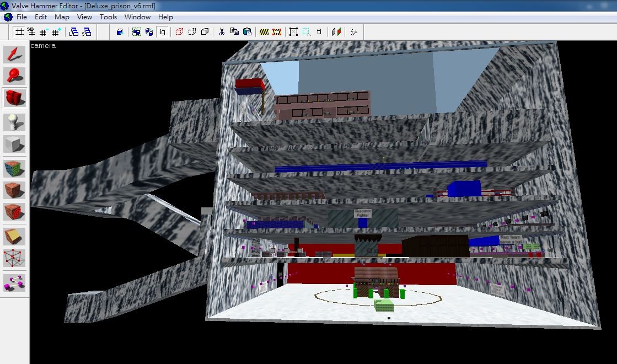Select the Path tool with purple nodes
The height and width of the screenshot is (364, 617).
[14, 282]
